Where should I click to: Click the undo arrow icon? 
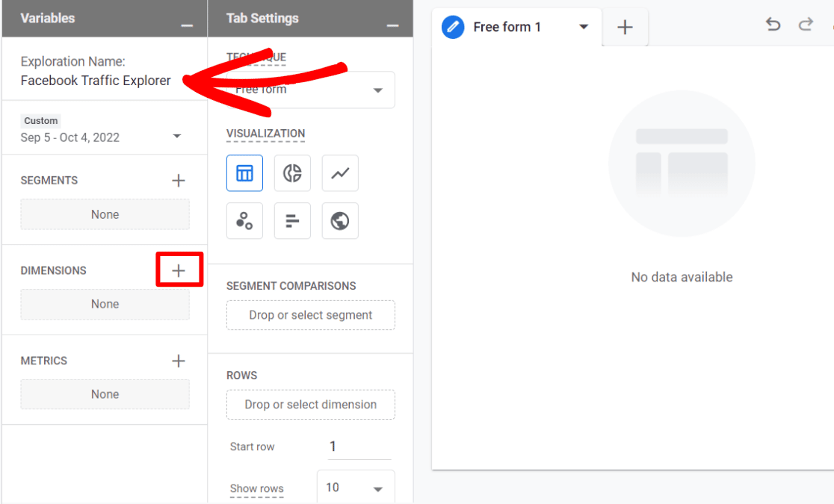[773, 24]
